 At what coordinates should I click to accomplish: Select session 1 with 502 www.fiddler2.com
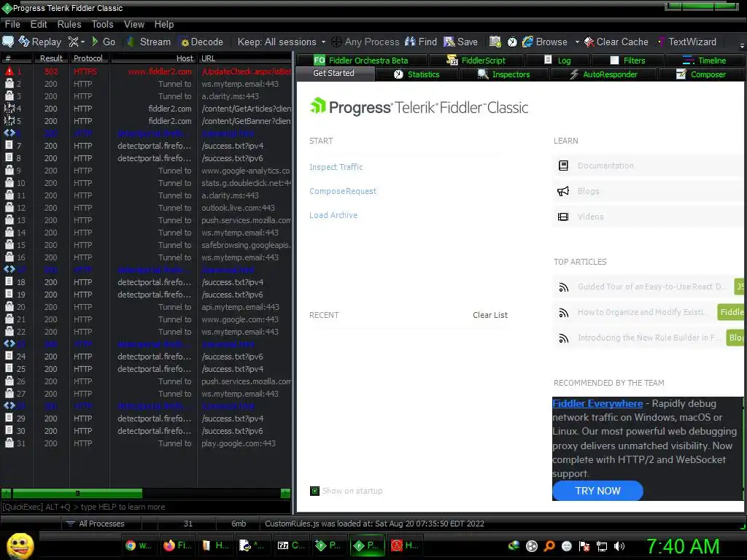tap(145, 71)
